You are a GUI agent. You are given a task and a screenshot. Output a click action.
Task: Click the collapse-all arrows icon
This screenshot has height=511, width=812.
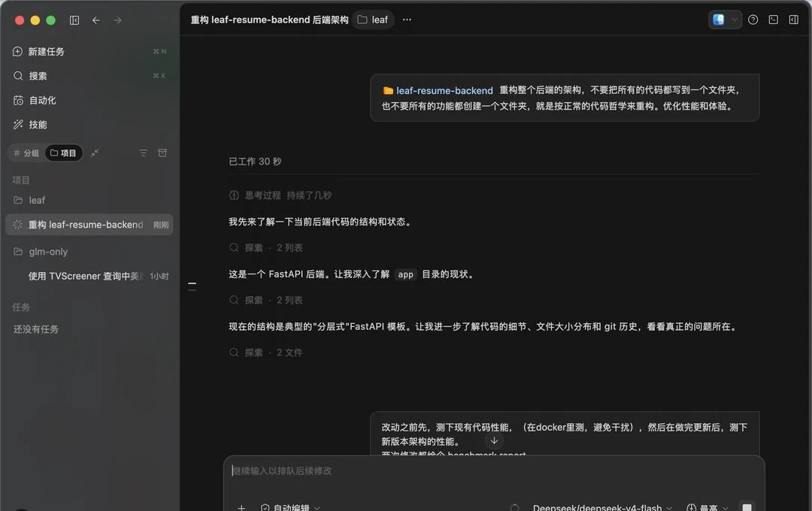coord(95,153)
